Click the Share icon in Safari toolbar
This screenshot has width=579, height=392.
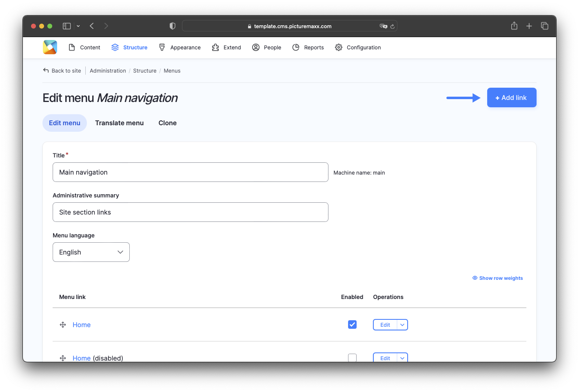[514, 26]
